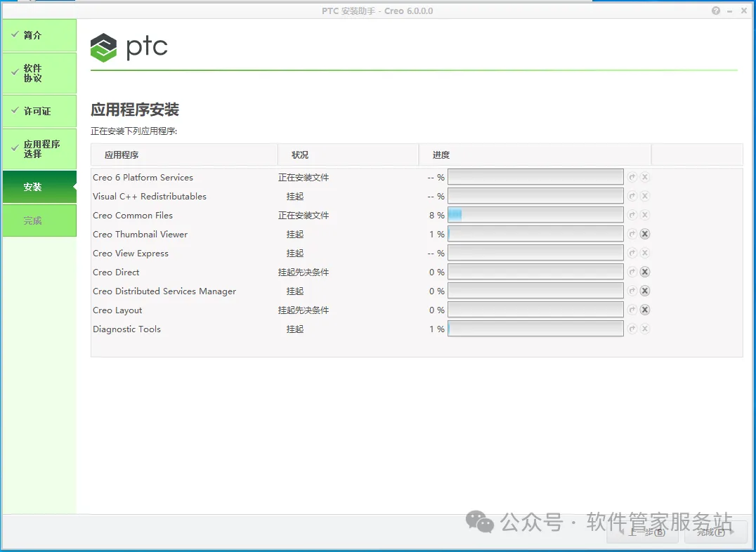The height and width of the screenshot is (552, 756).
Task: Open the 软件协议 step
Action: point(39,73)
